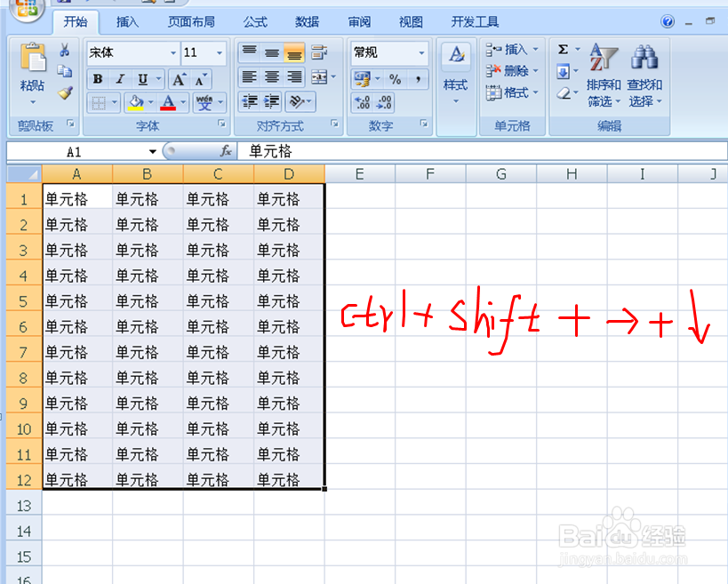Click Merge and Center icon
The height and width of the screenshot is (584, 728).
point(319,76)
